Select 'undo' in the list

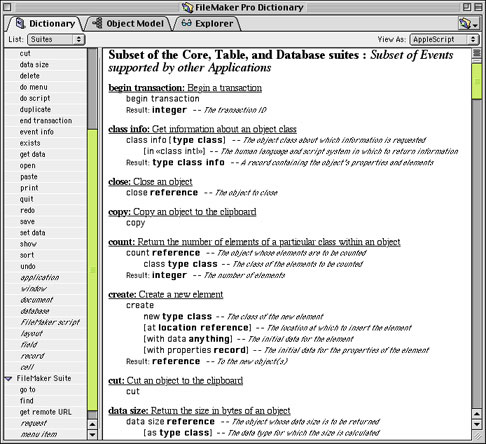28,266
